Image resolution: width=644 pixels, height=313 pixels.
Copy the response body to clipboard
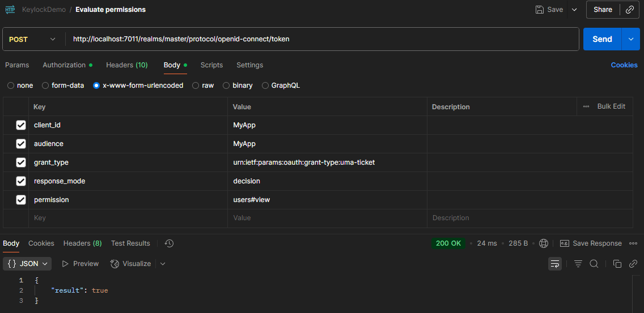point(617,264)
